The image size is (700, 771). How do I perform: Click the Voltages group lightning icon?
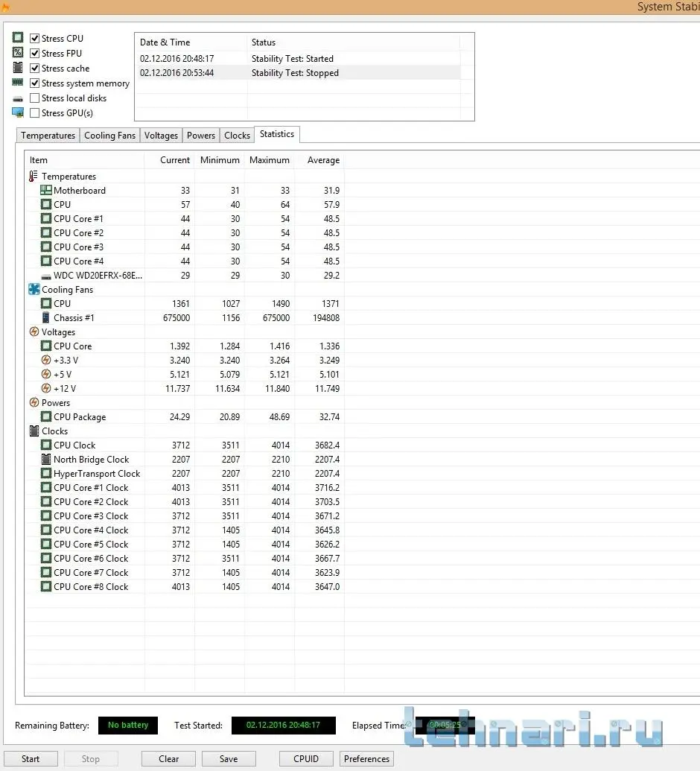(x=34, y=332)
